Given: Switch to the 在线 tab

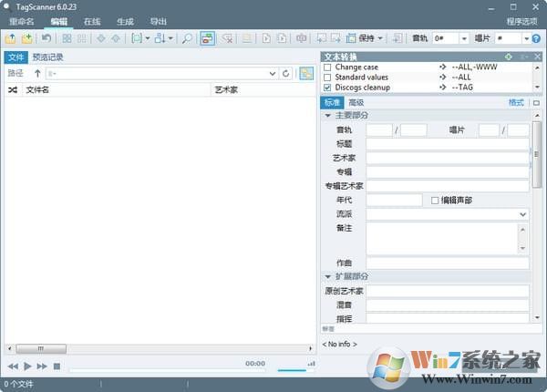Looking at the screenshot, I should pyautogui.click(x=92, y=22).
